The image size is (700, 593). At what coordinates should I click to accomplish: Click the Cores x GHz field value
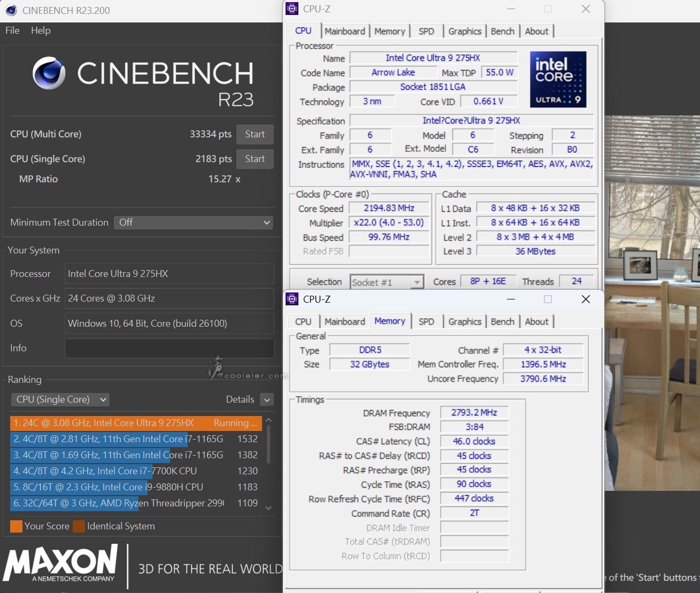coord(170,298)
